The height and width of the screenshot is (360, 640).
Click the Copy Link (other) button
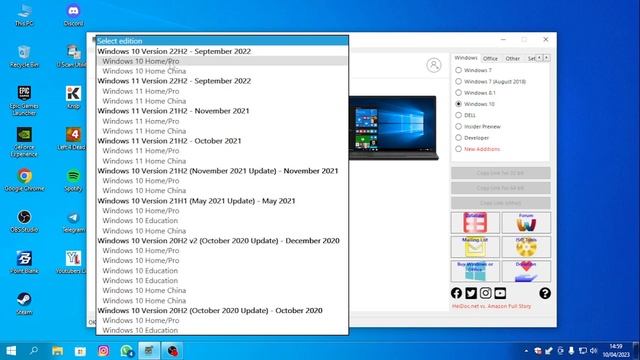500,203
